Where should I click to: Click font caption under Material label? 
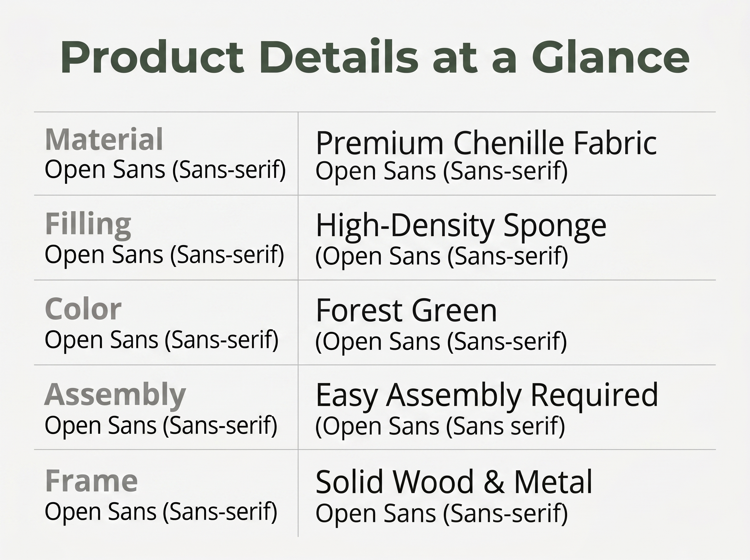(x=165, y=170)
